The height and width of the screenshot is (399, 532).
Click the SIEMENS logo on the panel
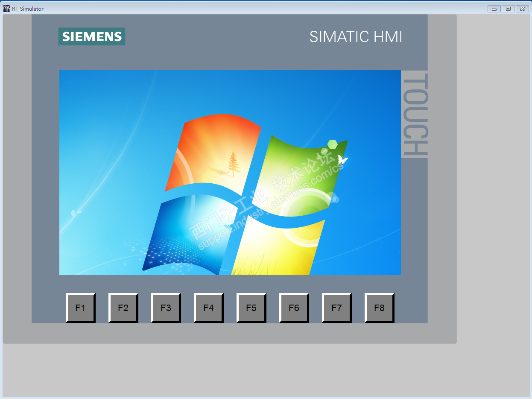pos(92,36)
